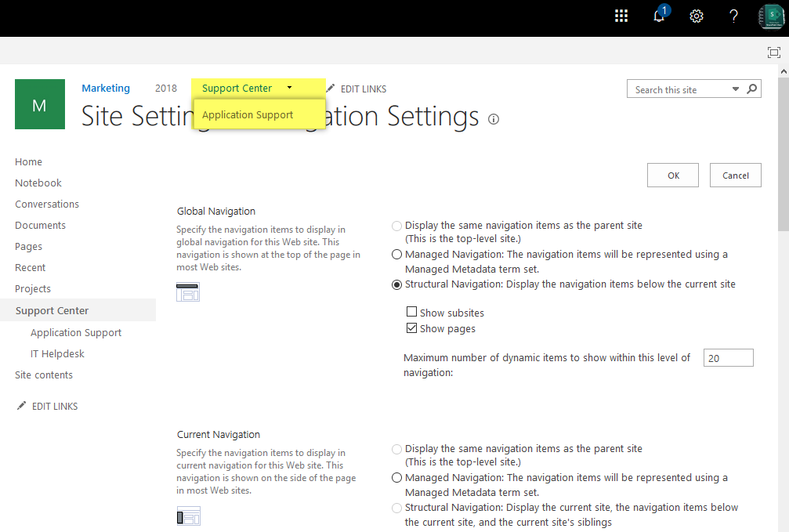The height and width of the screenshot is (532, 789).
Task: Click the Marketing site logo tile
Action: point(40,104)
